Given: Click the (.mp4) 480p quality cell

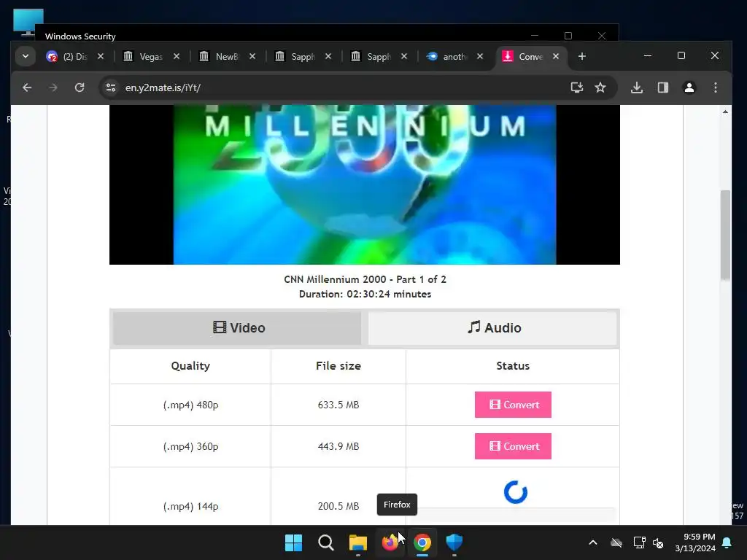Looking at the screenshot, I should coord(190,405).
